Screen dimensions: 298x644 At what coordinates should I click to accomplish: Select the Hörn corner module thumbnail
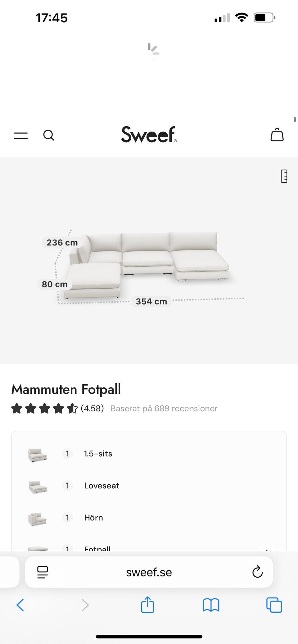38,518
